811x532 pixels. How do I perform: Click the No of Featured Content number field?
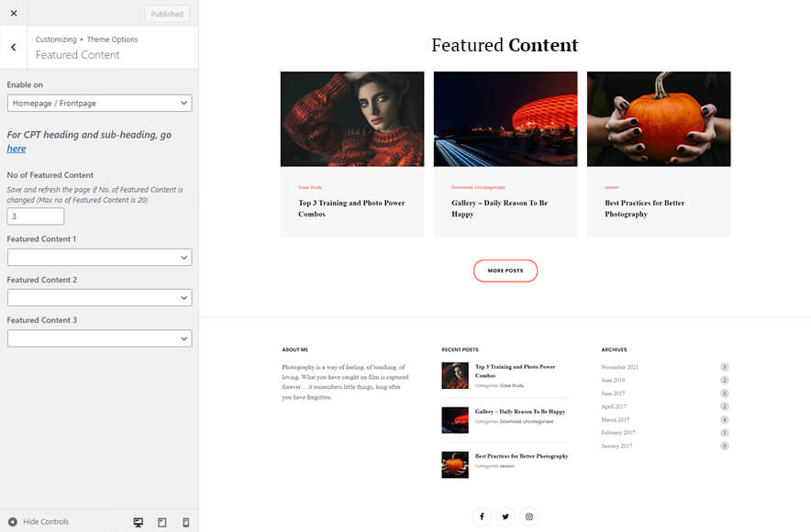35,216
